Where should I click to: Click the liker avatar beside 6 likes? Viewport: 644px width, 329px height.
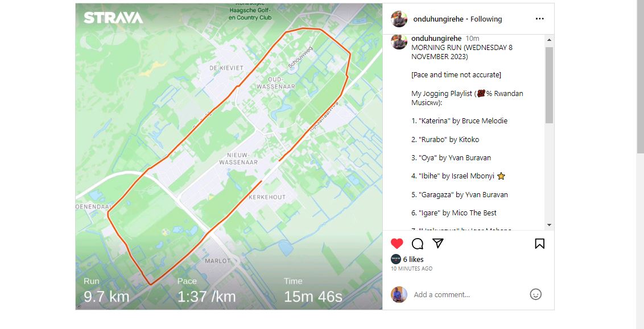click(395, 259)
